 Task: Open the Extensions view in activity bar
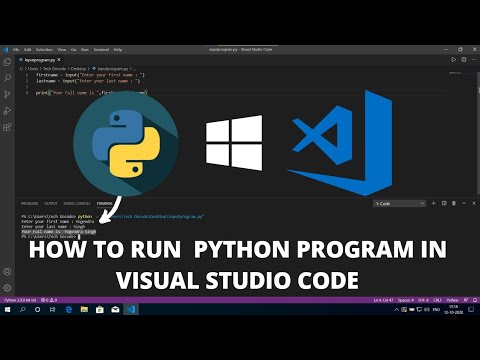tap(7, 127)
